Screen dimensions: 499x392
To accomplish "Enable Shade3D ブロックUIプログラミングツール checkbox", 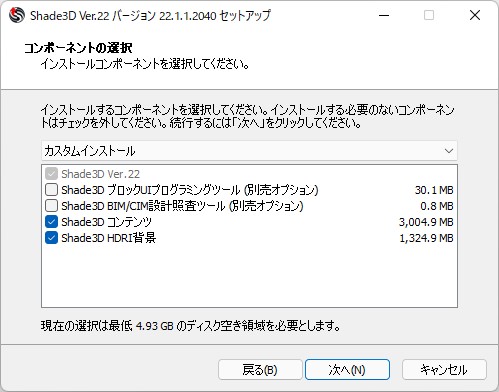I will (x=51, y=190).
